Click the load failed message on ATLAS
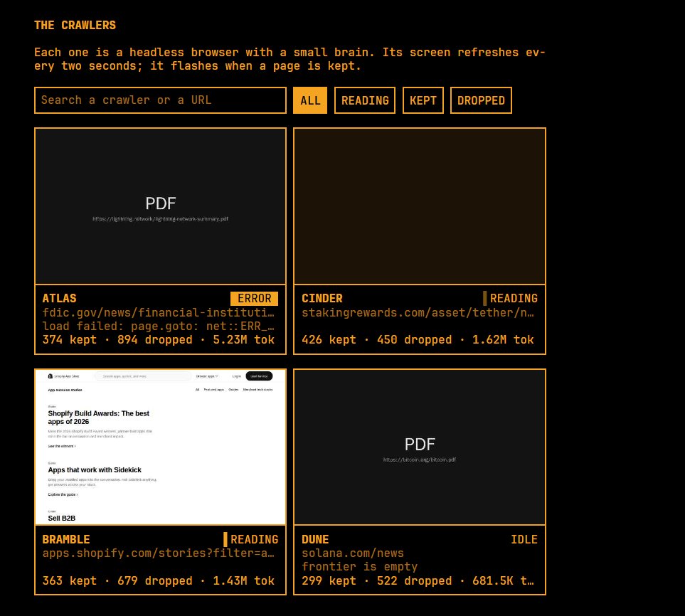Screen dimensions: 685x616 (x=158, y=326)
